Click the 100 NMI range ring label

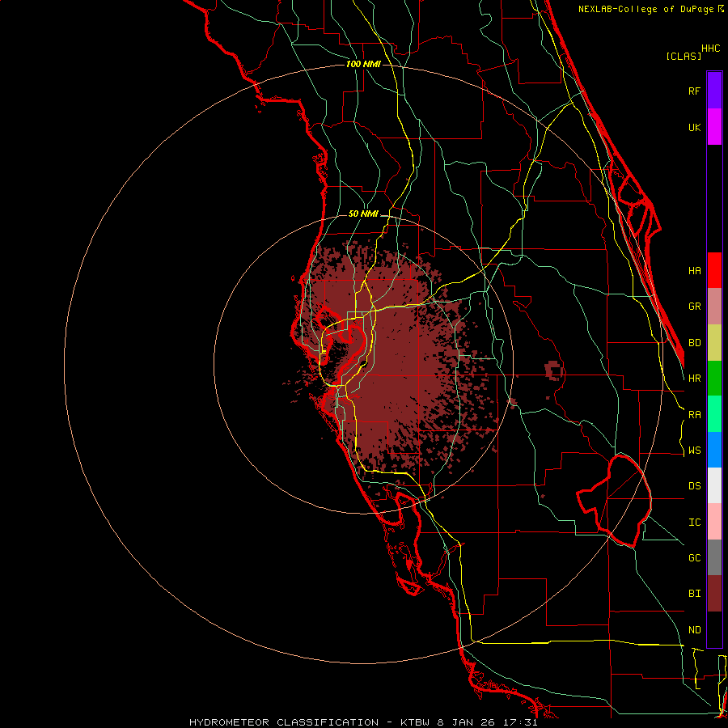tap(363, 64)
